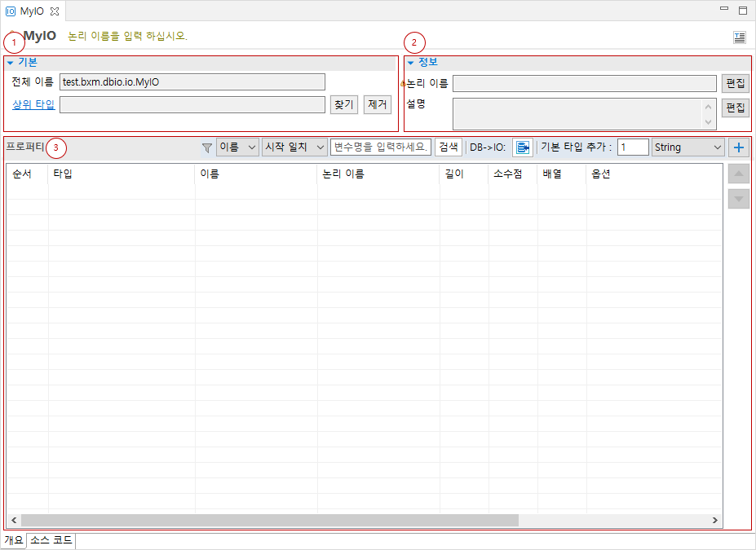756x550 pixels.
Task: Open the 이름 filter field dropdown
Action: pyautogui.click(x=237, y=147)
